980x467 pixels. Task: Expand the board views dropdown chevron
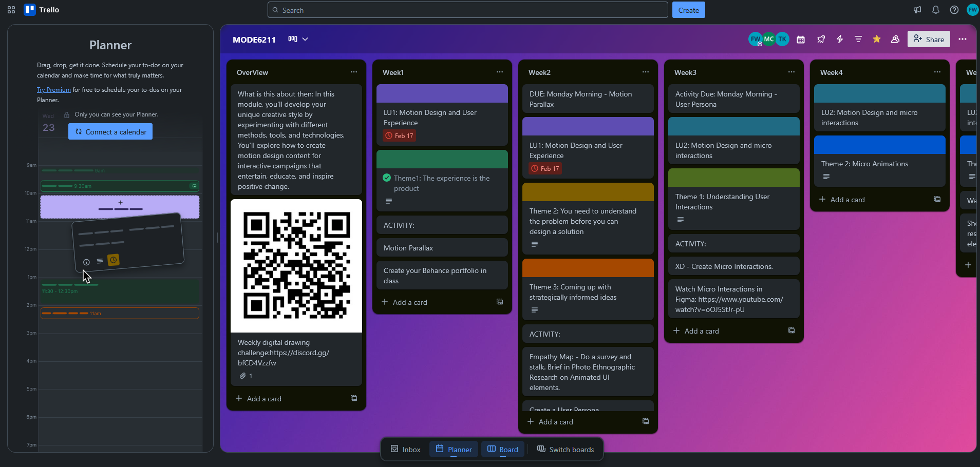click(305, 40)
